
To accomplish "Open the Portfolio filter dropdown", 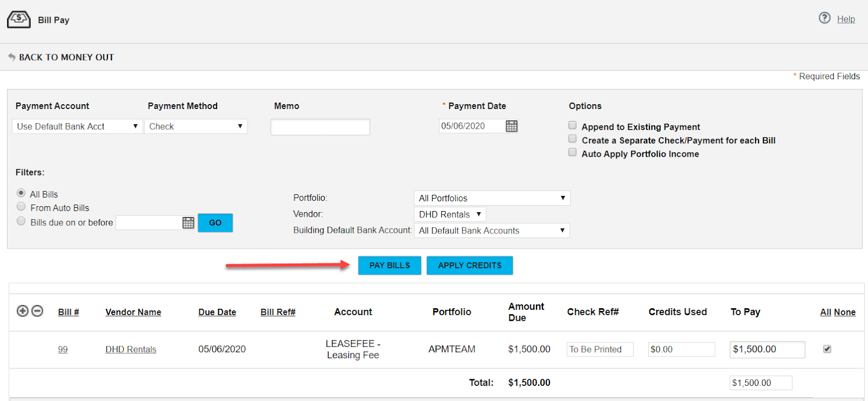I will click(492, 198).
